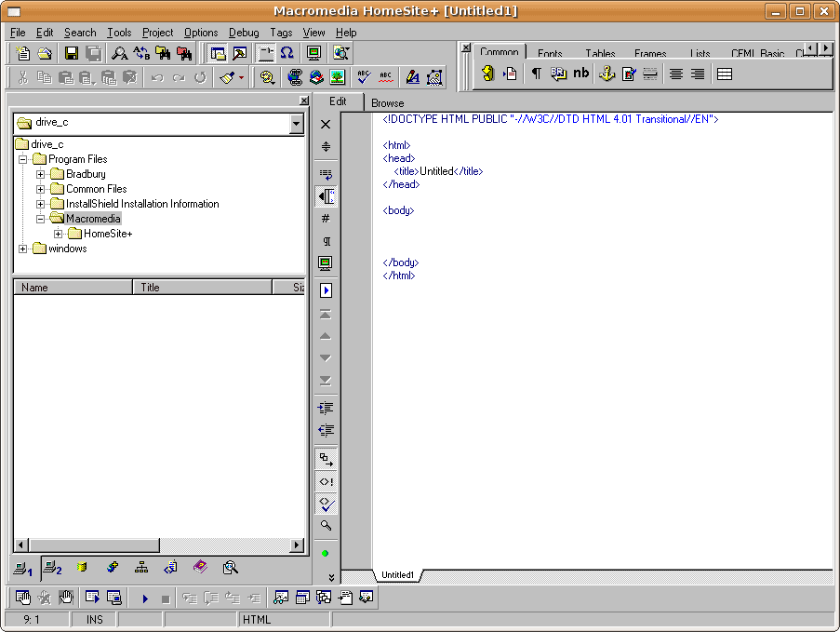Toggle word wrap in editor toolbar
Image resolution: width=840 pixels, height=632 pixels.
326,174
